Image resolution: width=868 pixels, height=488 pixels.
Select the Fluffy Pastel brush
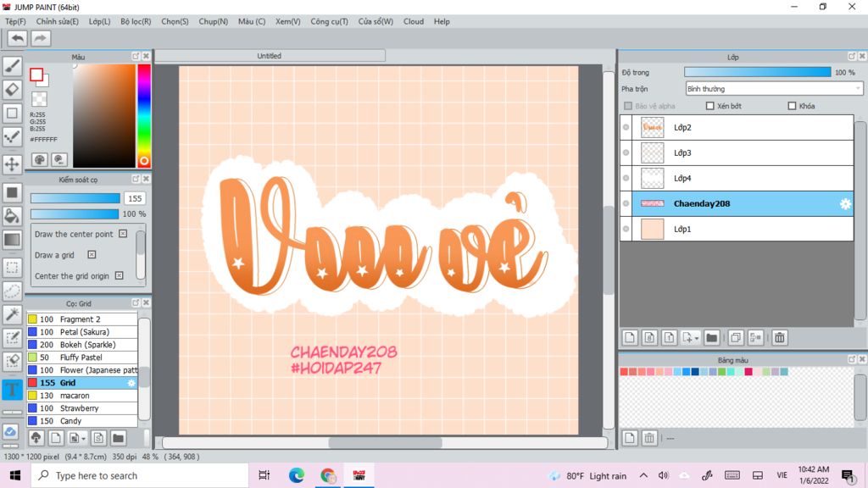point(82,358)
